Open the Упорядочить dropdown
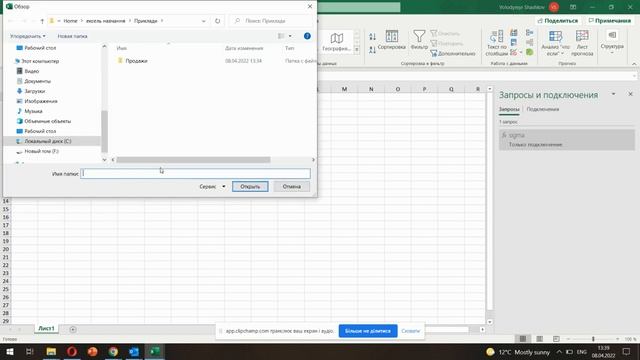This screenshot has height=360, width=640. pyautogui.click(x=28, y=36)
